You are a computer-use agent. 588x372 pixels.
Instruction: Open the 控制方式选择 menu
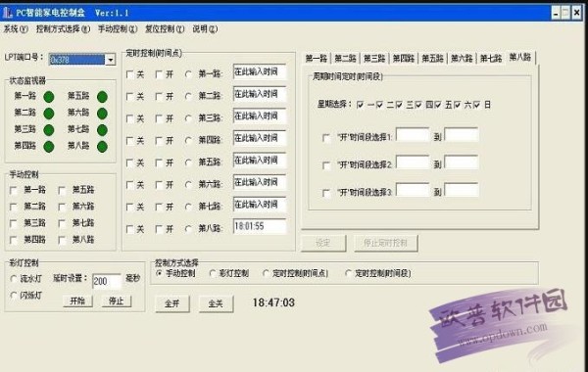(63, 28)
